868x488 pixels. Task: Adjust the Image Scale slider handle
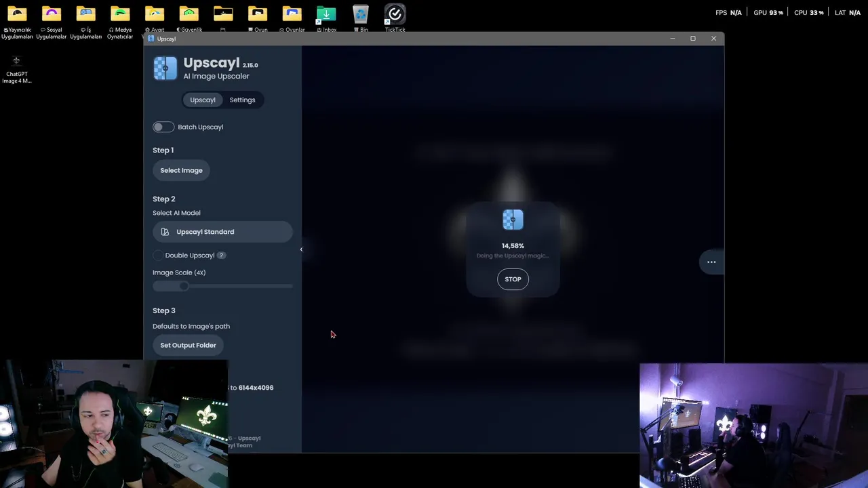tap(184, 286)
